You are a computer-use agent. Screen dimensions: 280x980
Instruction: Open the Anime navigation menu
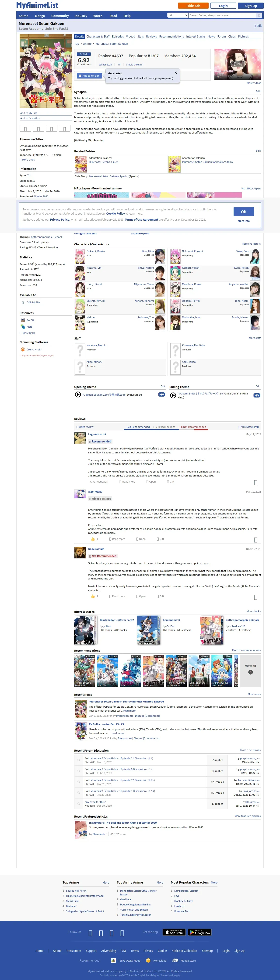(23, 16)
